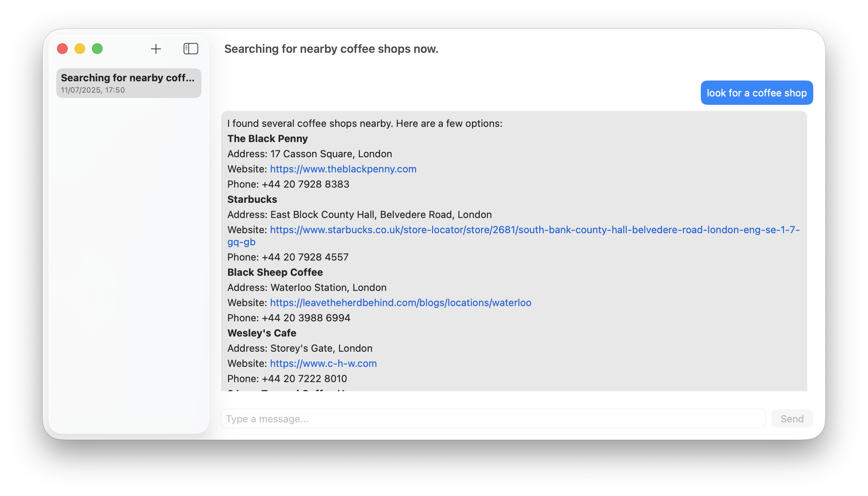Click the 'Type a message...' input field

point(493,419)
